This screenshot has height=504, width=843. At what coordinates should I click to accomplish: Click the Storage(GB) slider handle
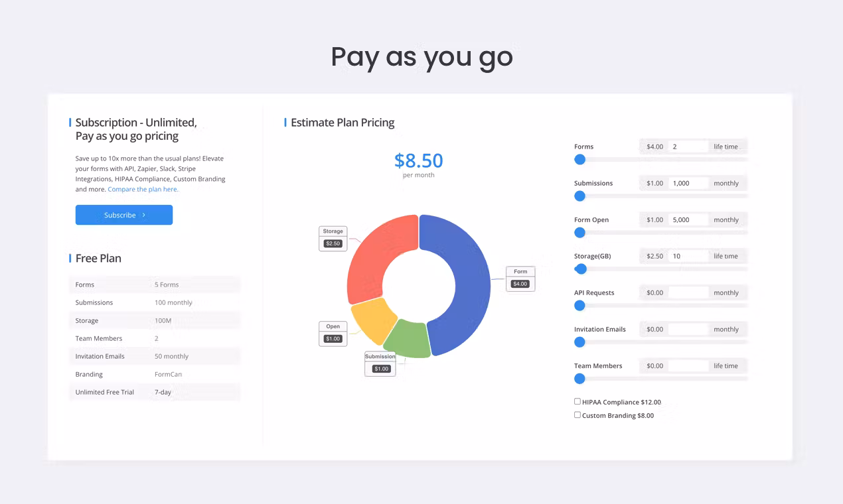point(581,269)
